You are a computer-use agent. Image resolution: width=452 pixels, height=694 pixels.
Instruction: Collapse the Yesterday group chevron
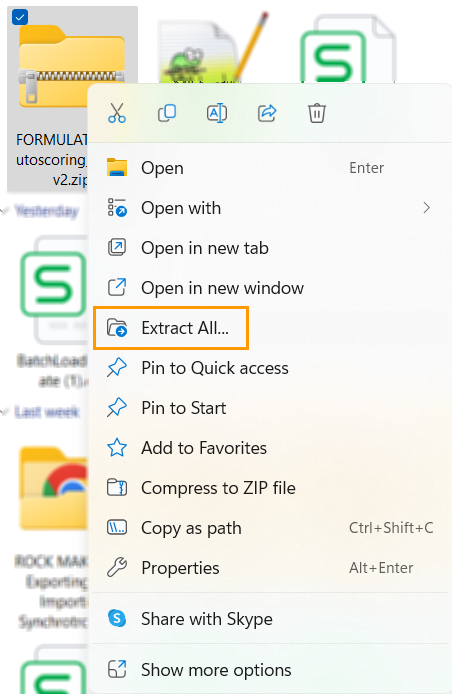click(4, 211)
